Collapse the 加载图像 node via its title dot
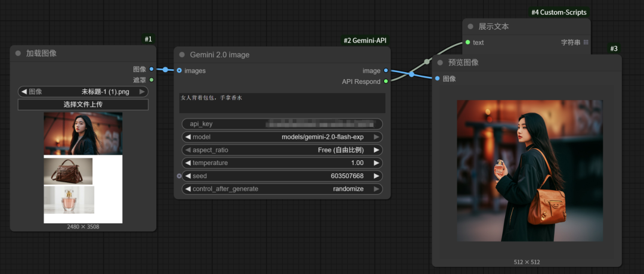The height and width of the screenshot is (274, 644). tap(18, 54)
